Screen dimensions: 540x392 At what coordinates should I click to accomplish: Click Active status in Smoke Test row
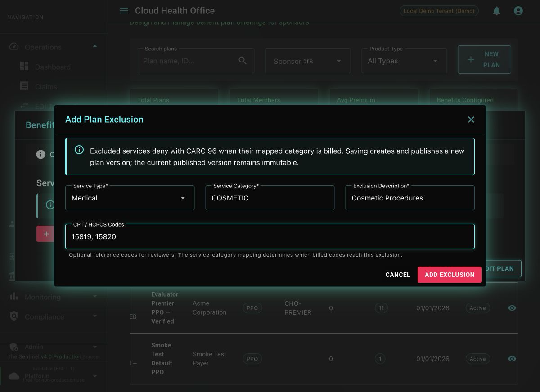tap(477, 359)
